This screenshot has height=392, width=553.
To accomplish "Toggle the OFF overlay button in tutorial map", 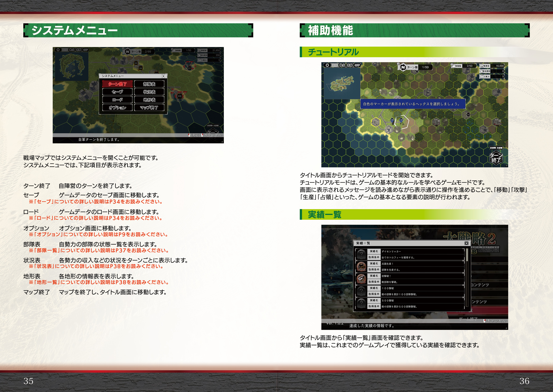I will point(357,65).
